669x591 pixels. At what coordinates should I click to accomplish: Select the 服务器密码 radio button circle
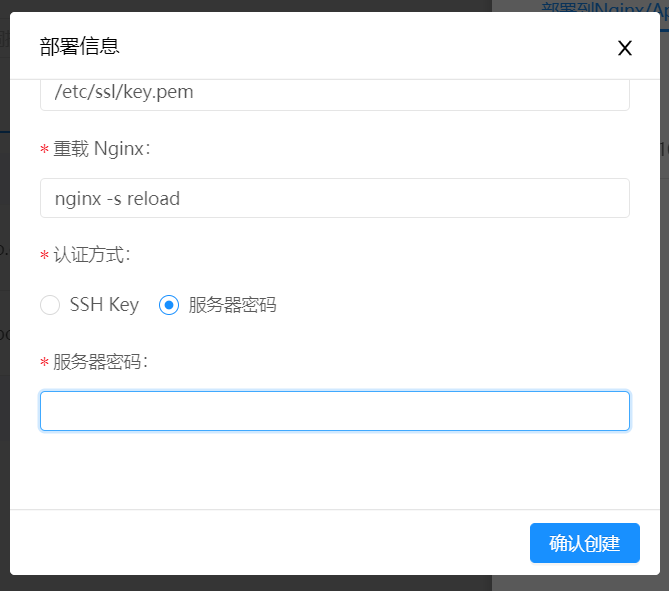pos(169,305)
